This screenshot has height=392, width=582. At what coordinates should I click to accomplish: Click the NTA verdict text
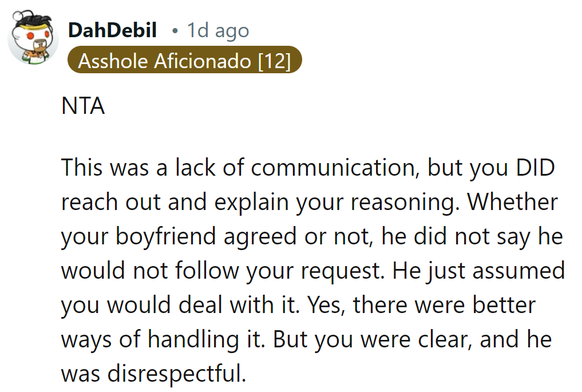pos(83,106)
